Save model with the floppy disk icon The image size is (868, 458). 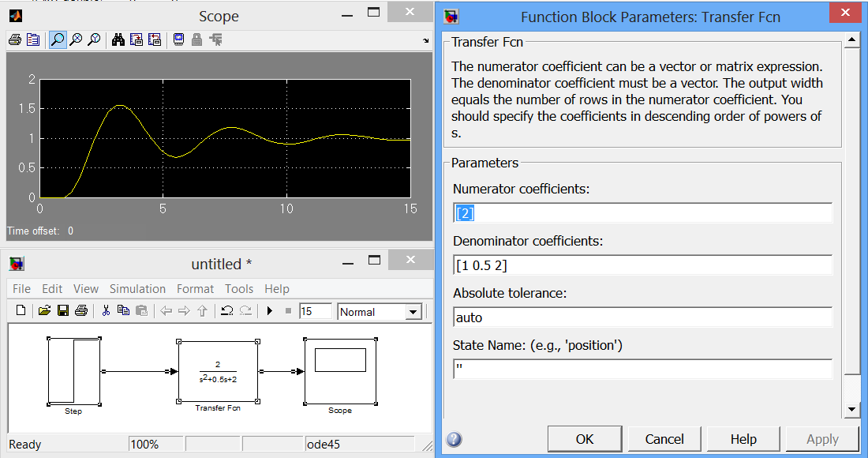coord(62,310)
